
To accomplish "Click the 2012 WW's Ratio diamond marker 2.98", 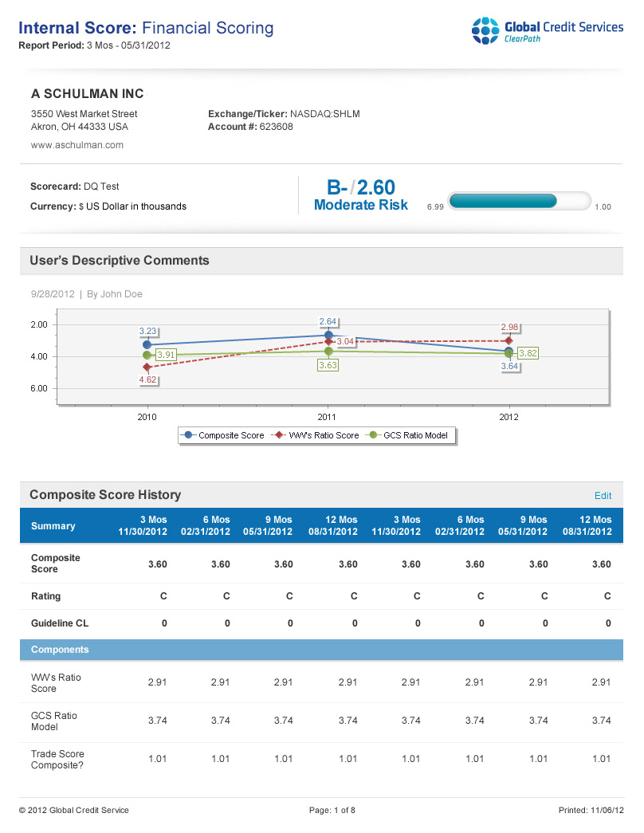I will click(509, 341).
